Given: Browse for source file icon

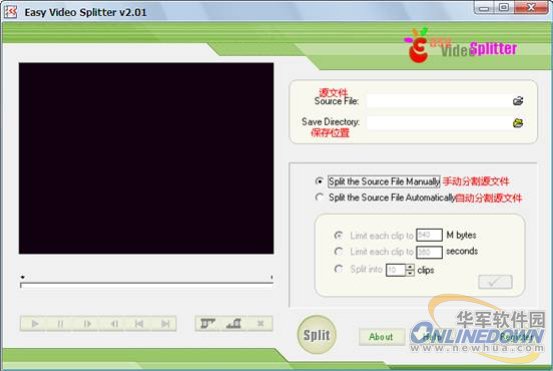Looking at the screenshot, I should (518, 101).
